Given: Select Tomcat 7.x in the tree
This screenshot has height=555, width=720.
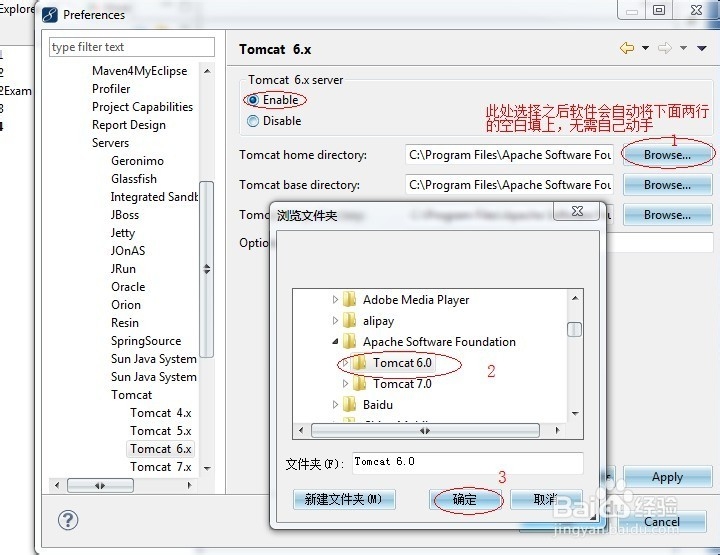Looking at the screenshot, I should [x=160, y=467].
